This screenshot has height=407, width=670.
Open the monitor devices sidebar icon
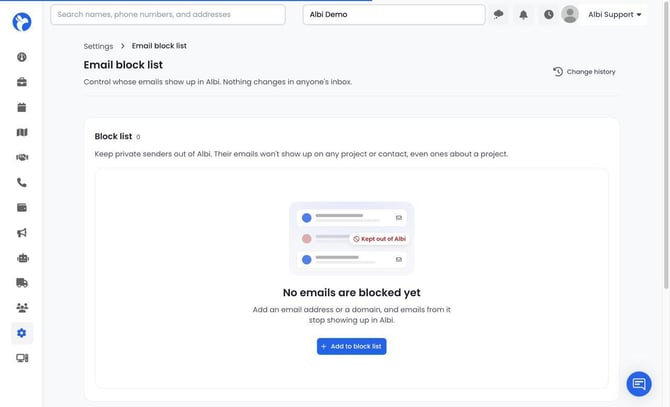(x=22, y=358)
